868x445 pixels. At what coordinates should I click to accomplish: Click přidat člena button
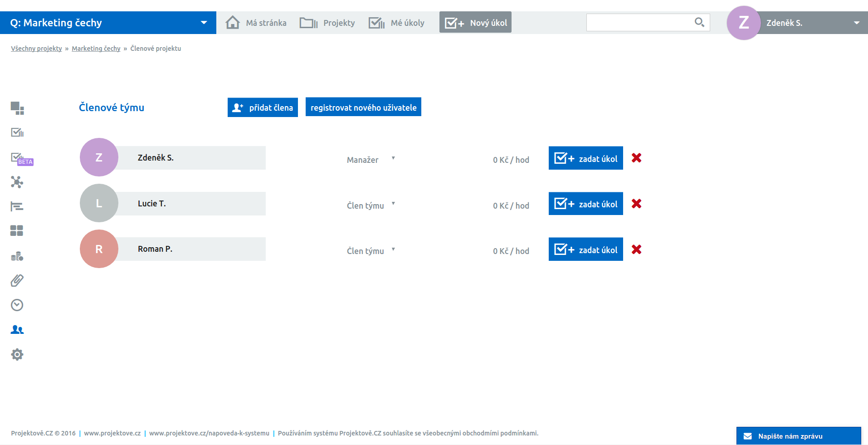click(263, 108)
